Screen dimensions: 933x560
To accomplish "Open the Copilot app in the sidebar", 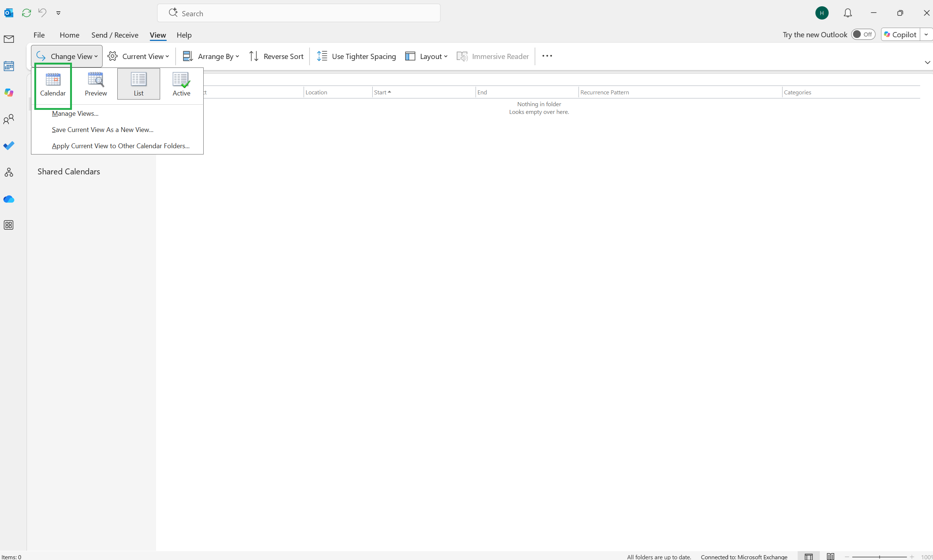I will coord(9,93).
